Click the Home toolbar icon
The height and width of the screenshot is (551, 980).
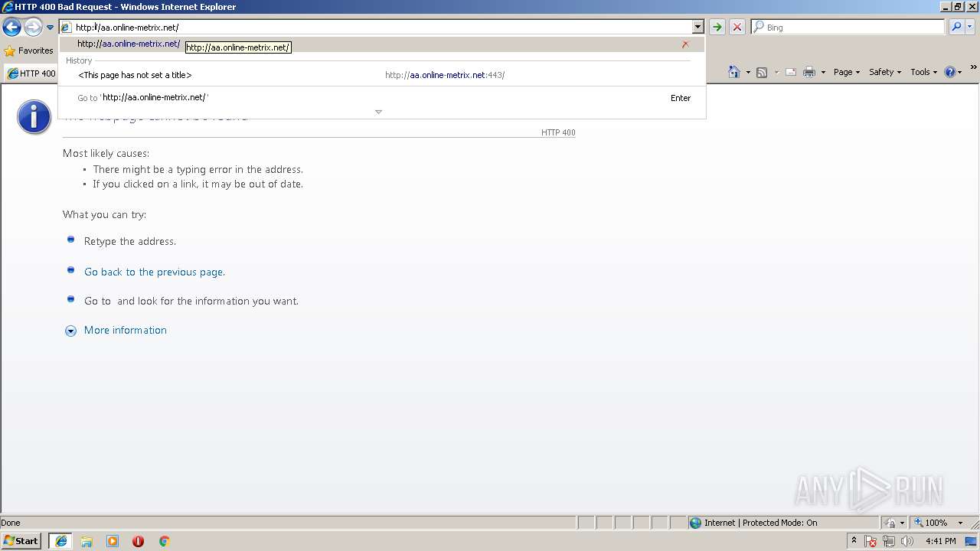[x=734, y=72]
